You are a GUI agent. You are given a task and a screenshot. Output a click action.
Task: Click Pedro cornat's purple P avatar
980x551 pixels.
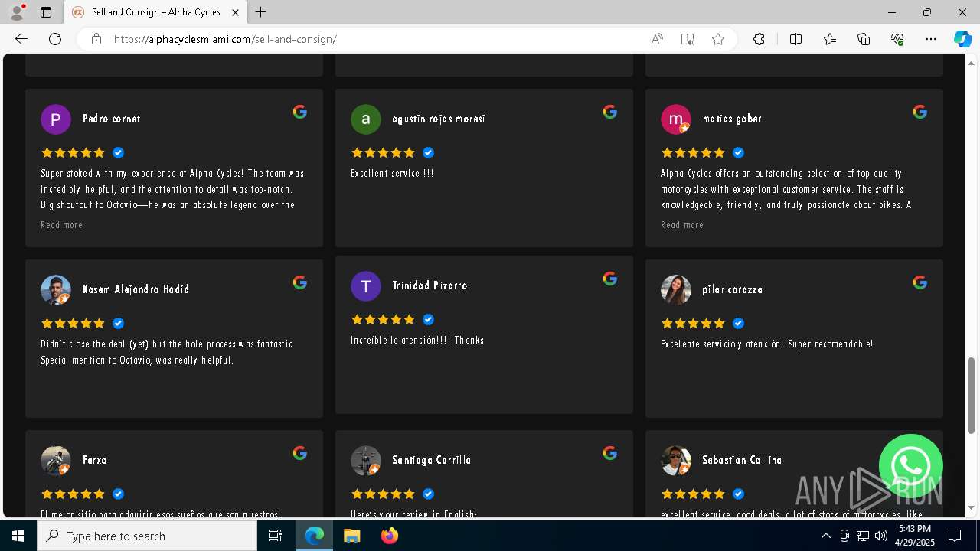[x=56, y=119]
